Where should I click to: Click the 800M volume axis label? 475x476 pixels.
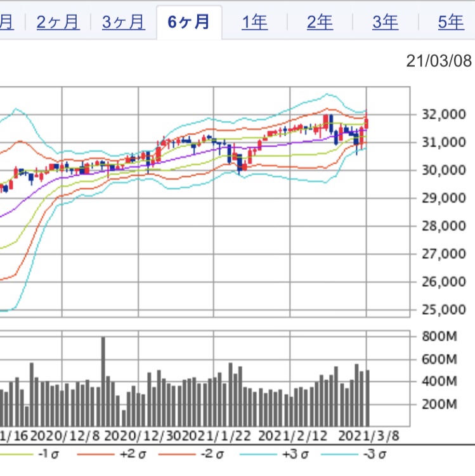439,336
